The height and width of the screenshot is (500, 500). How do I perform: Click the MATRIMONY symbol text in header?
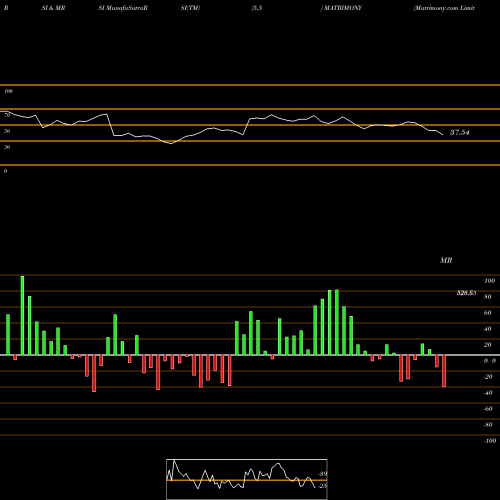pos(343,8)
